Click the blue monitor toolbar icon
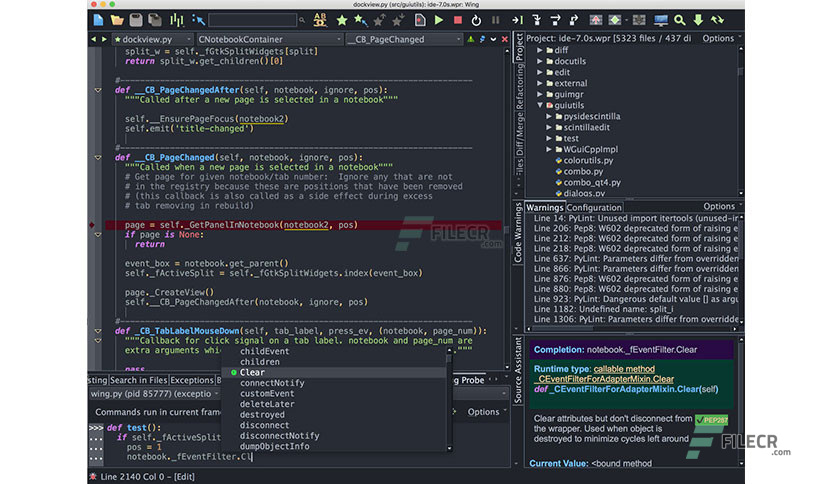This screenshot has height=484, width=836. point(661,20)
